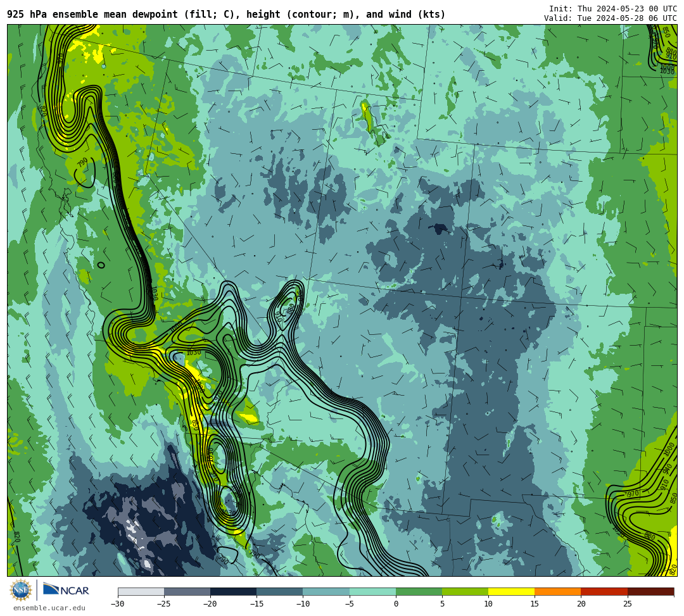
Task: Click the 790 closed contour in the upper left
Action: [85, 173]
